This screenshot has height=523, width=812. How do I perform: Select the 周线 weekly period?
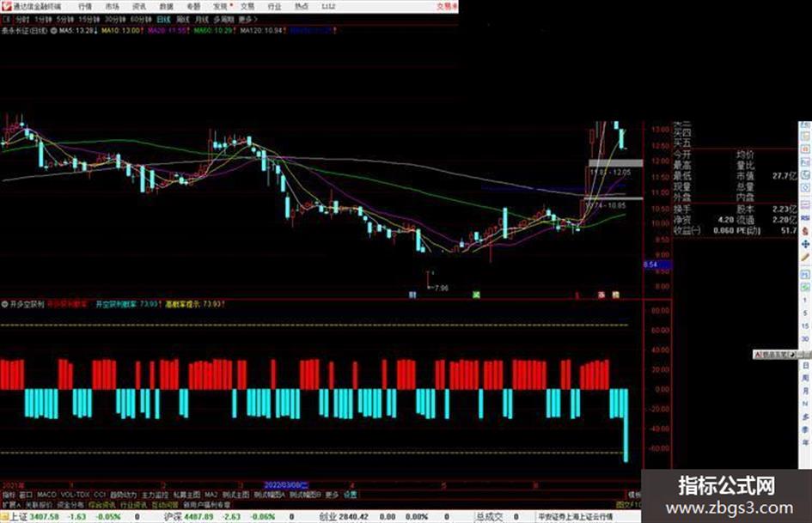click(183, 19)
